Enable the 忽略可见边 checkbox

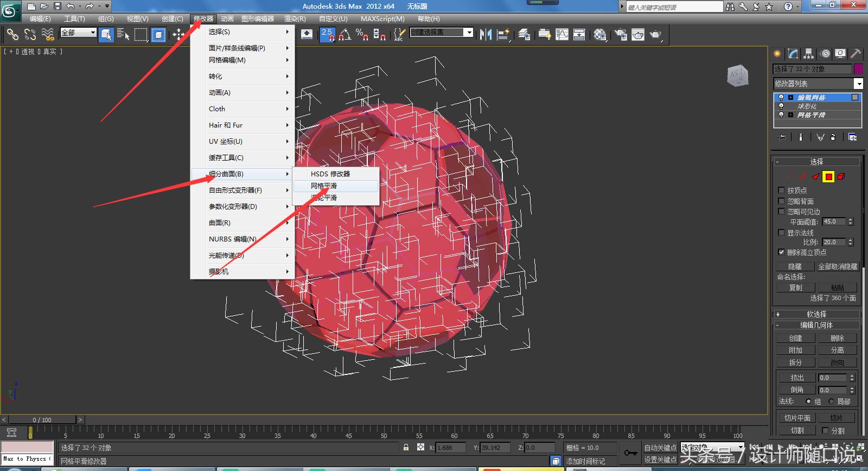coord(781,211)
